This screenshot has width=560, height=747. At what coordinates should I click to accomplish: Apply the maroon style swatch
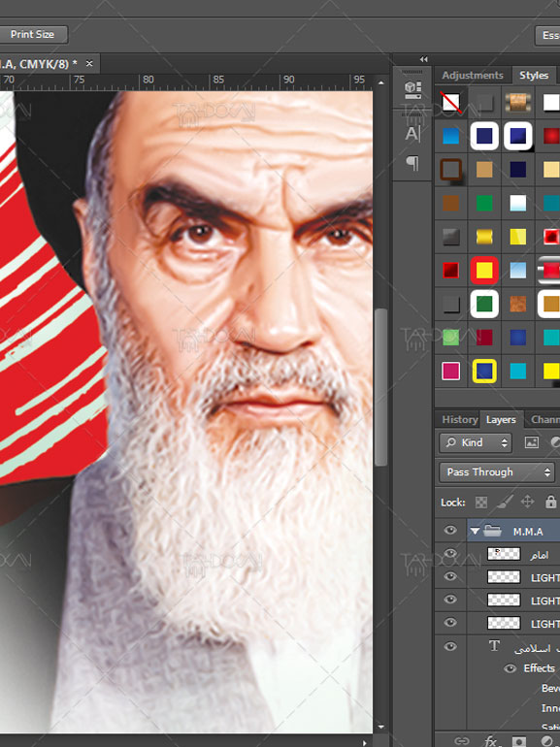[x=484, y=338]
